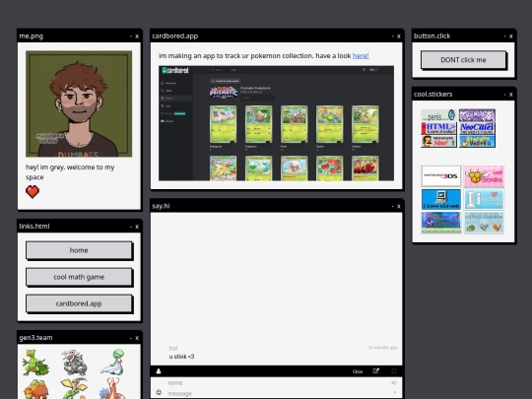Go to the 'home' link button
532x399 pixels.
(79, 250)
